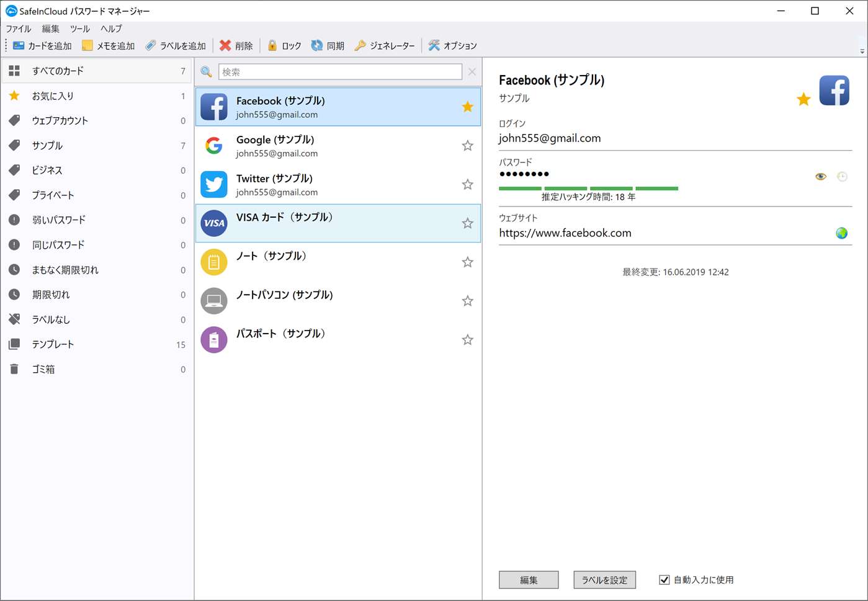Click the masked password dots
The height and width of the screenshot is (601, 868).
[524, 174]
